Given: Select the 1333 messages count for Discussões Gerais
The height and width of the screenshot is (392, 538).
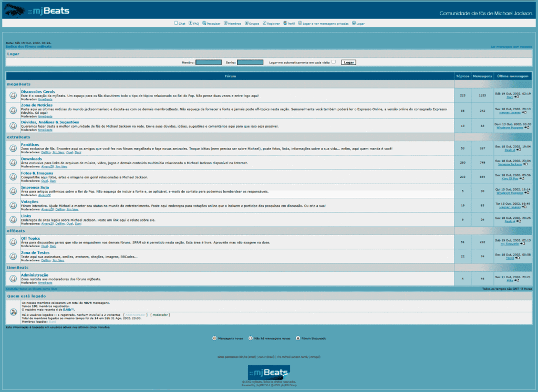Looking at the screenshot, I should [x=482, y=96].
